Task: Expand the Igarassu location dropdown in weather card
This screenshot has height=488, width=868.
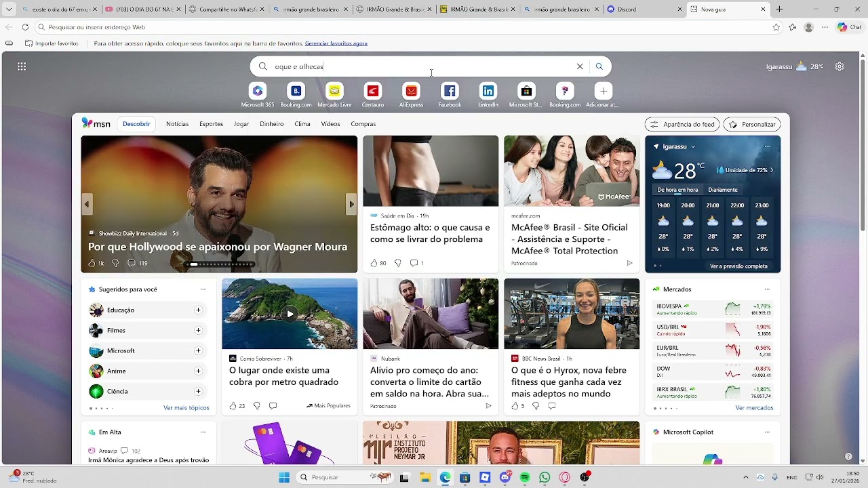Action: 692,146
